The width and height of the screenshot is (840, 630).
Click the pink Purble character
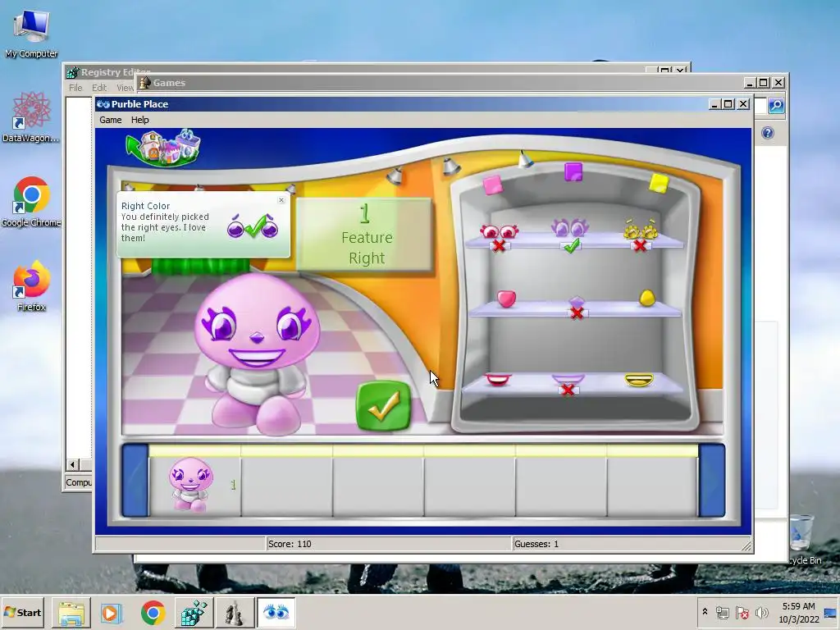pos(257,354)
